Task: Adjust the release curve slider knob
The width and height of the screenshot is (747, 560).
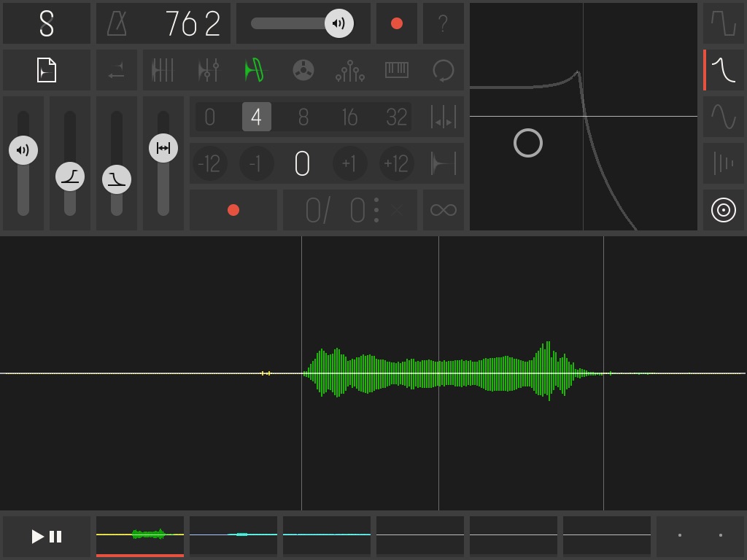Action: click(117, 179)
